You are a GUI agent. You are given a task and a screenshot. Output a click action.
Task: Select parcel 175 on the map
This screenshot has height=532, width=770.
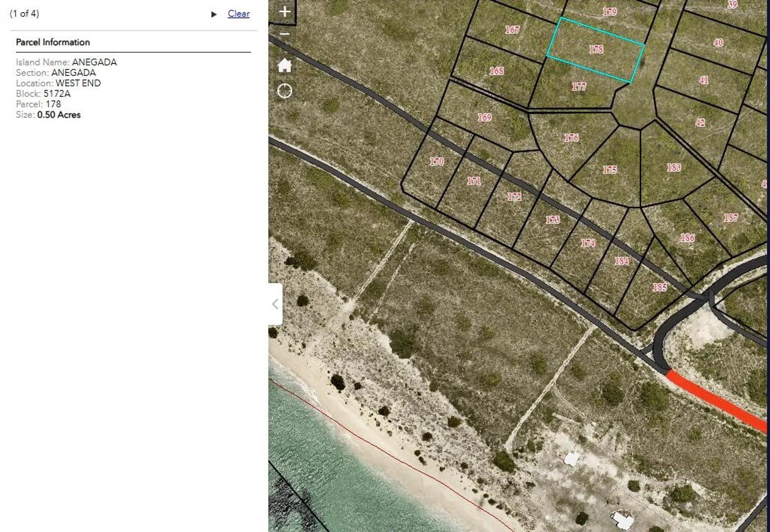(x=610, y=170)
